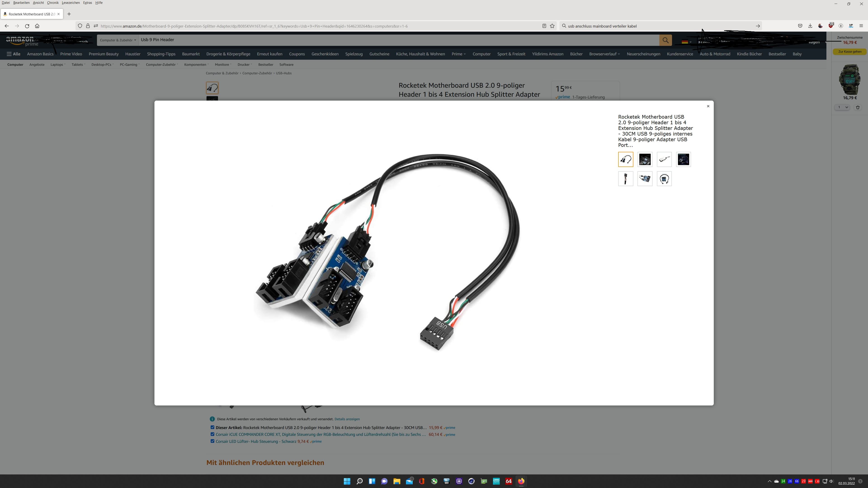Select sixth thumbnail showing blue hub boards
Screen dimensions: 868x488
tap(645, 179)
